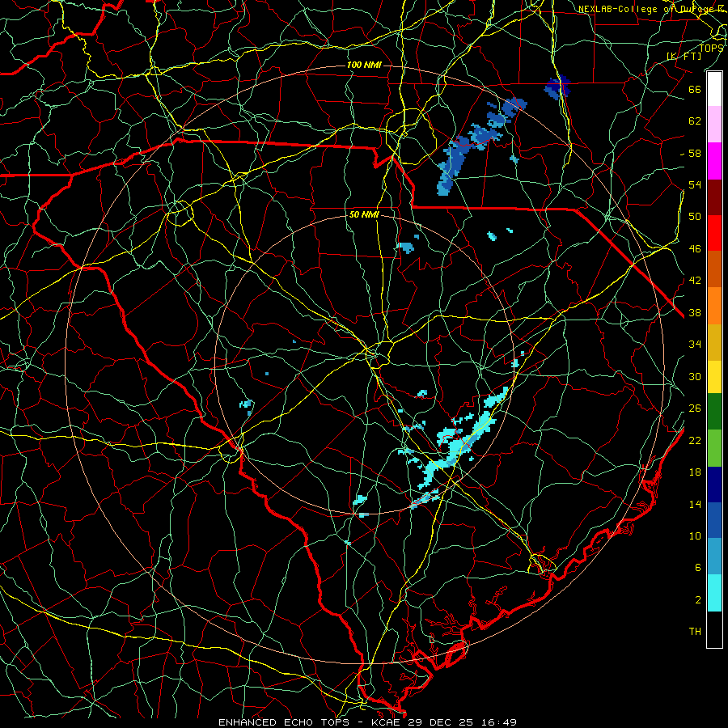Pick the dark maroon legend swatch
This screenshot has width=728, height=728.
tap(714, 197)
